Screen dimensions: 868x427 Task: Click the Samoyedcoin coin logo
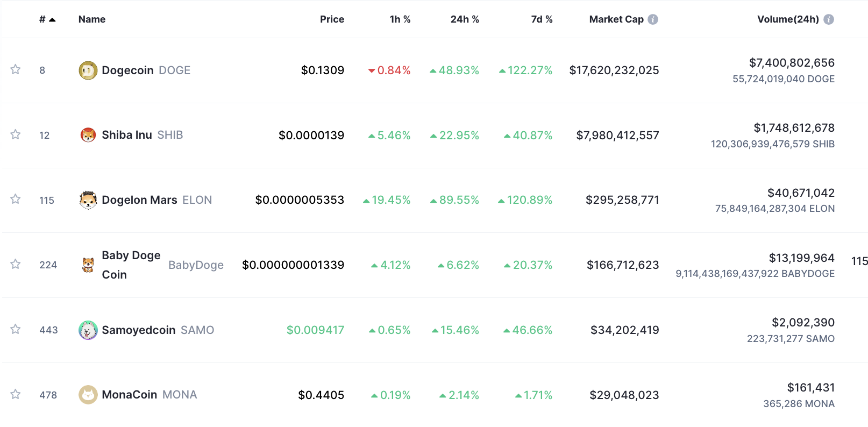pos(88,330)
